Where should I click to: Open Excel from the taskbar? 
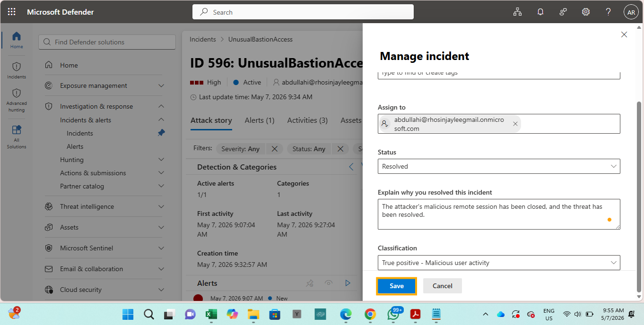point(211,314)
